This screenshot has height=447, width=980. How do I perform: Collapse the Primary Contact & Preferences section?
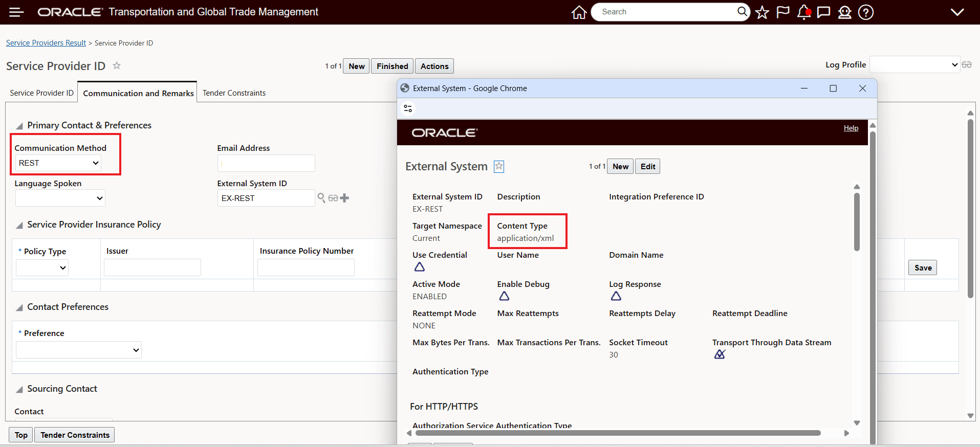(x=19, y=126)
